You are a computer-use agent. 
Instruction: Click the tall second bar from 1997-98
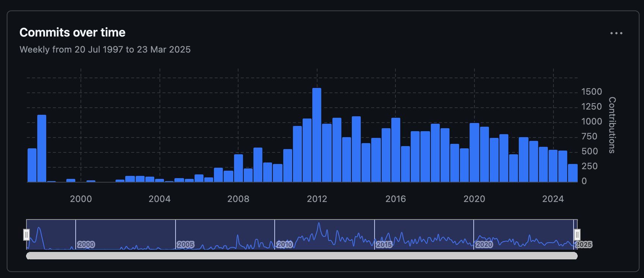(42, 148)
